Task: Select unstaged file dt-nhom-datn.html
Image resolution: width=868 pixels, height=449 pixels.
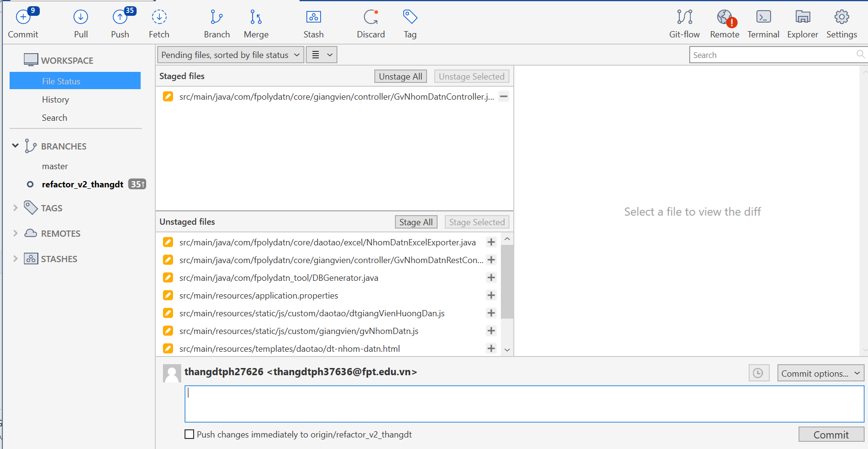Action: [x=289, y=348]
